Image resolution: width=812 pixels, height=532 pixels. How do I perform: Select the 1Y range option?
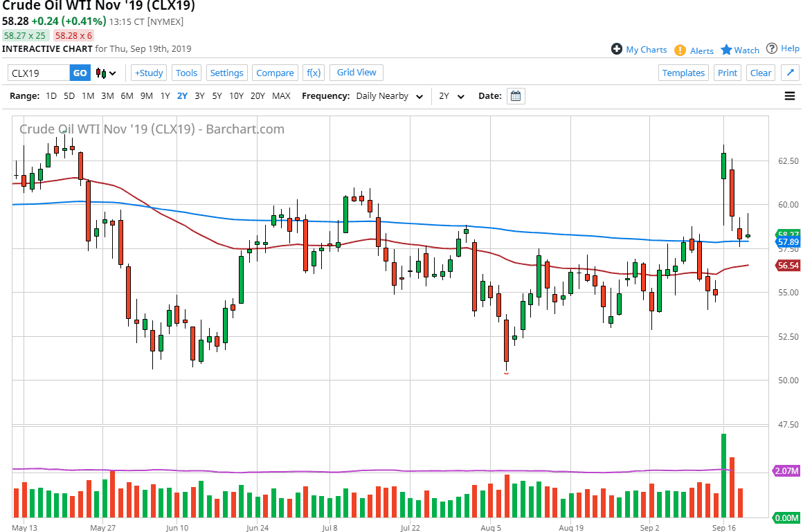pyautogui.click(x=165, y=96)
